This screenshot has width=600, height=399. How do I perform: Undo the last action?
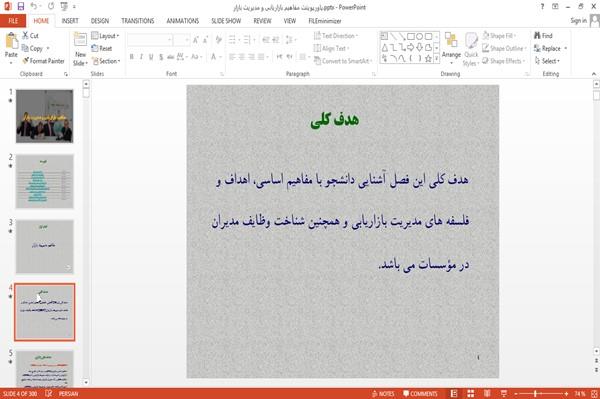34,7
